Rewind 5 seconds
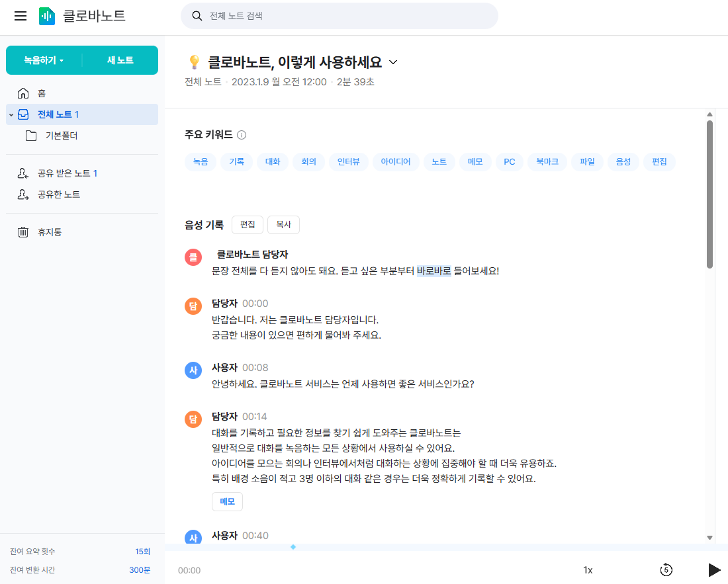728x584 pixels. [x=666, y=570]
